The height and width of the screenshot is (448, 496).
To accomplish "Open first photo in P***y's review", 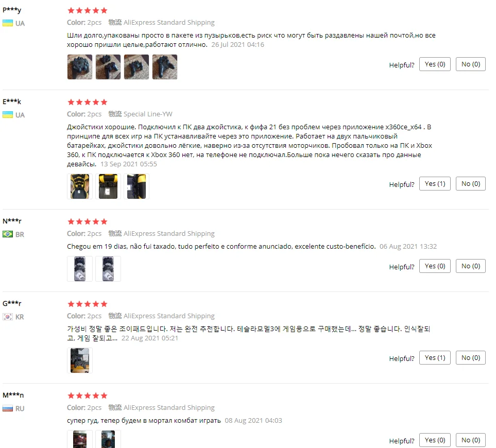I will coord(80,67).
